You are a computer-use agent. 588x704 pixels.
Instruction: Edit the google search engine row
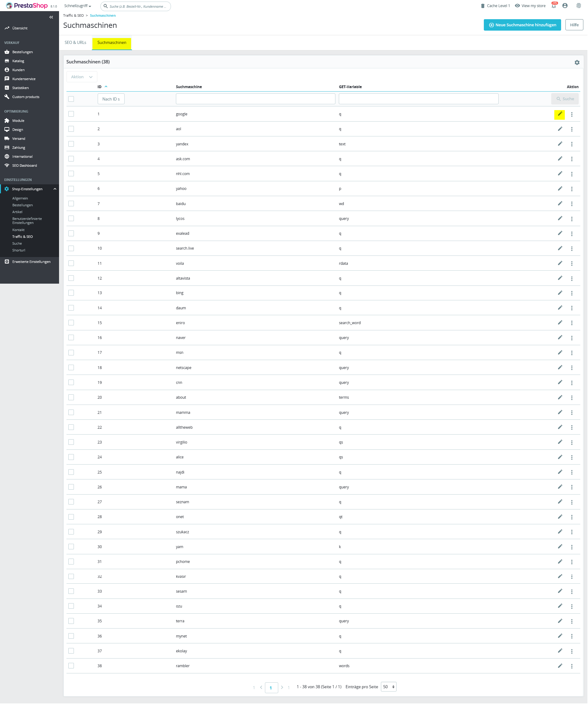pyautogui.click(x=560, y=114)
